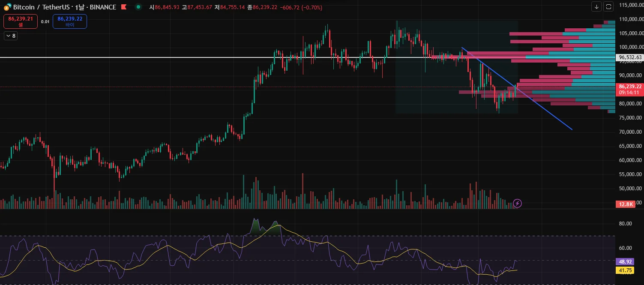Click the green market status dot
The image size is (644, 285).
[138, 7]
